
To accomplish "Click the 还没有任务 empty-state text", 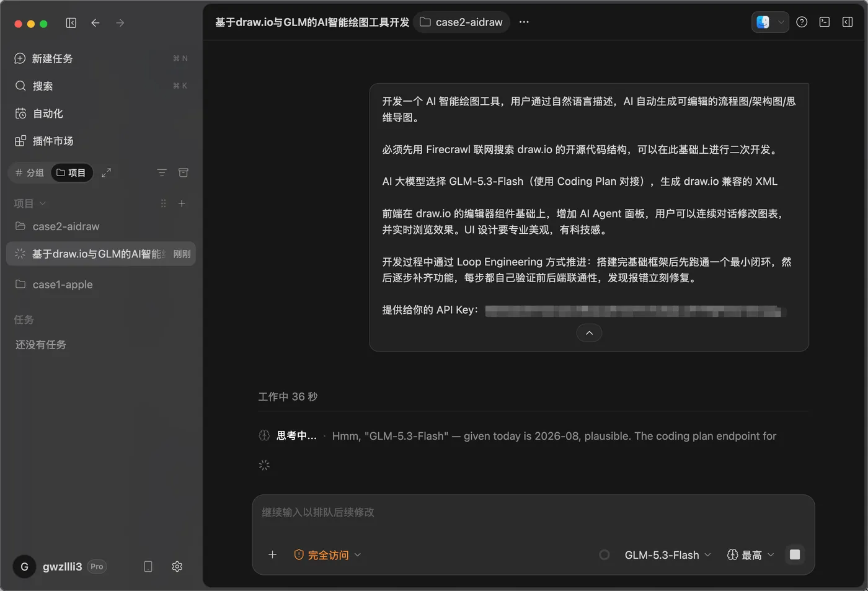I will (41, 344).
